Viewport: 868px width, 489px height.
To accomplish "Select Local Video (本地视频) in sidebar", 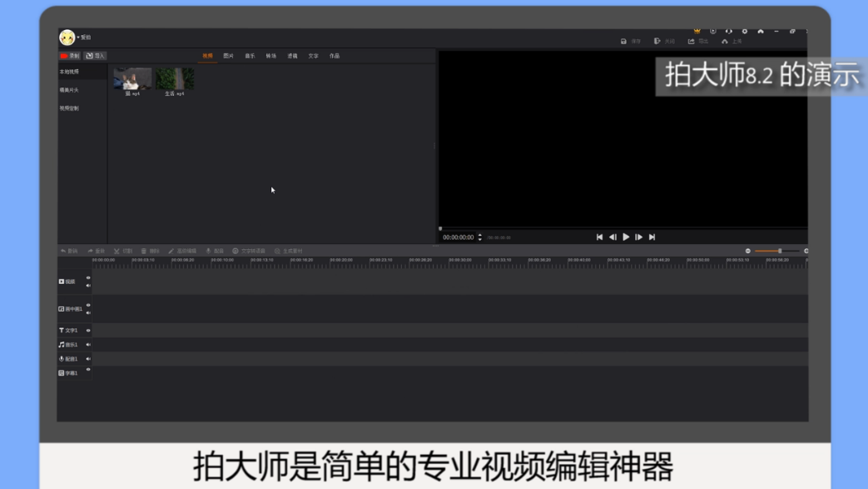I will point(82,72).
